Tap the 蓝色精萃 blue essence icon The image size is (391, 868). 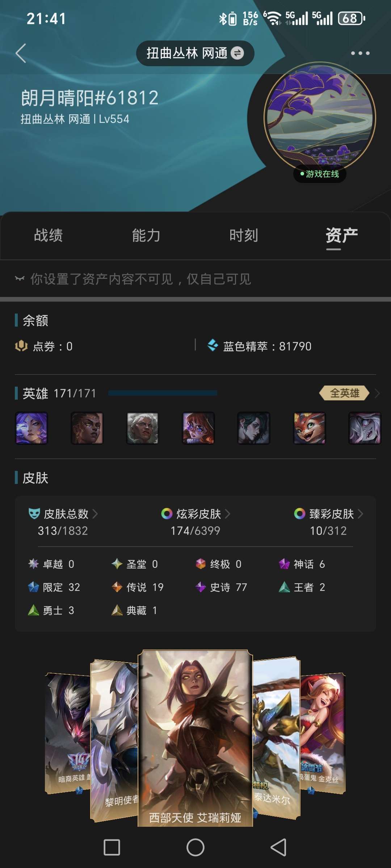pyautogui.click(x=213, y=345)
